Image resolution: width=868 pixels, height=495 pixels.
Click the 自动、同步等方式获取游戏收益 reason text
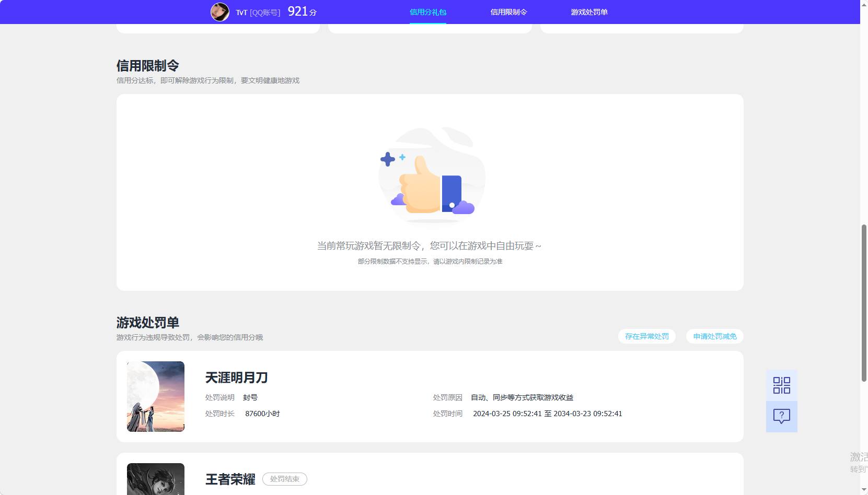click(x=522, y=397)
